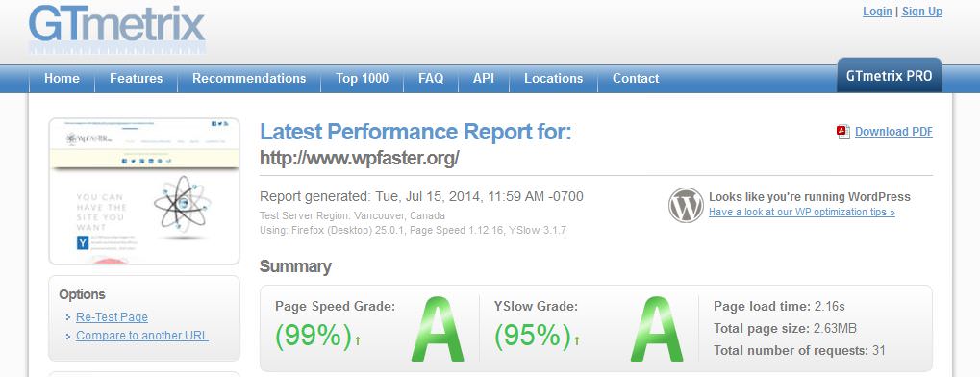Open the FAQ menu item

431,79
